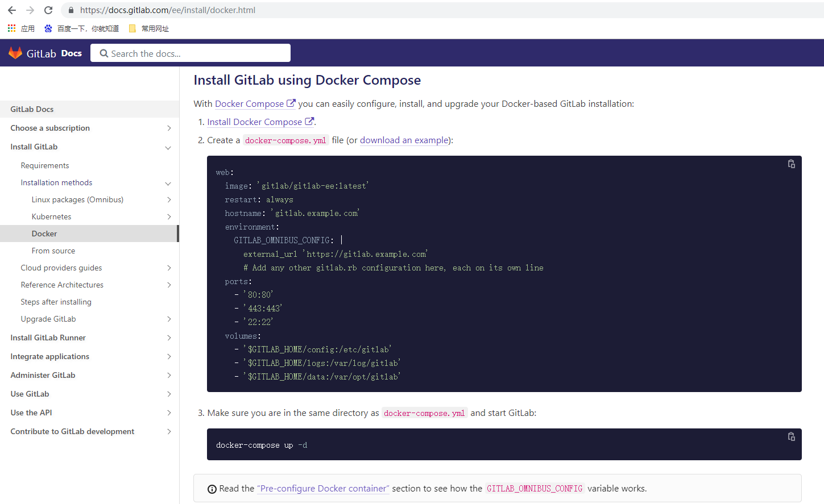Click the GITLAB_OMNIBUS_CONFIG inline code in note
Viewport: 824px width, 504px height.
coord(535,489)
